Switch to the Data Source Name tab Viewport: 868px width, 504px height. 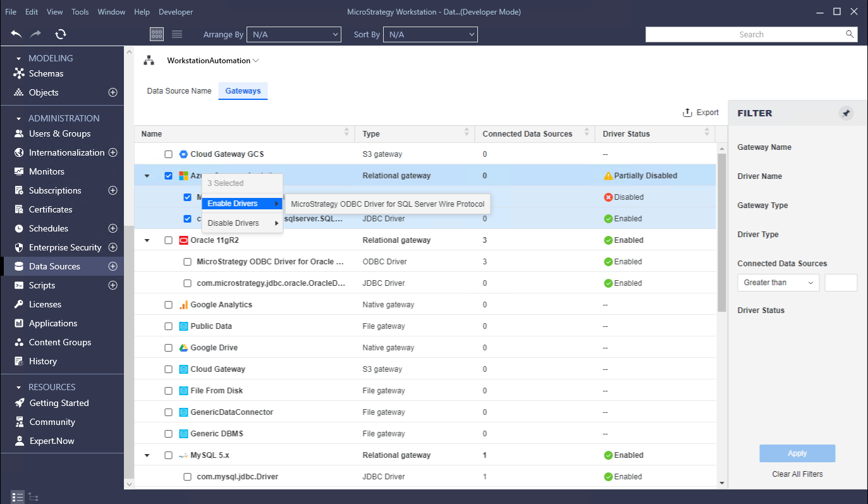click(179, 91)
